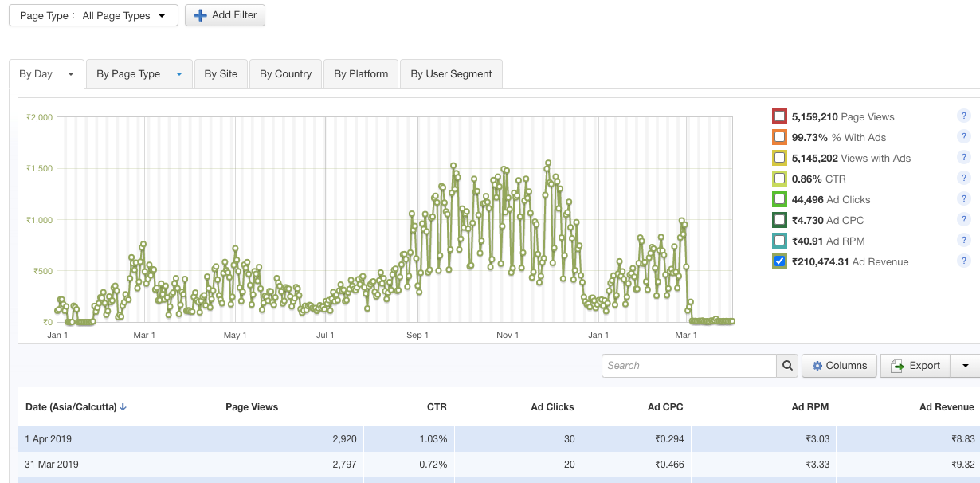
Task: Switch to the By Country tab
Action: pyautogui.click(x=285, y=73)
